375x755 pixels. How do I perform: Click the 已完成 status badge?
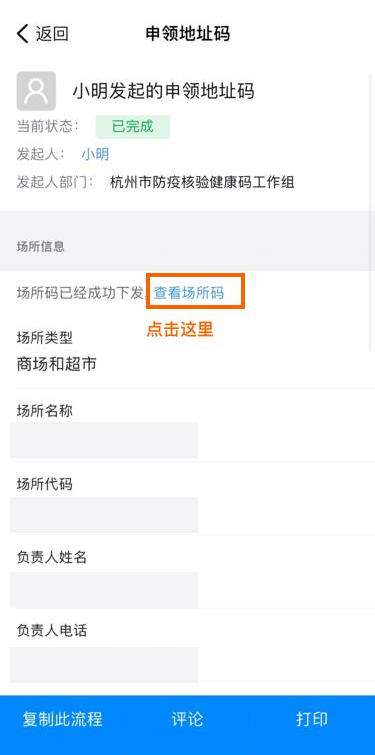133,127
